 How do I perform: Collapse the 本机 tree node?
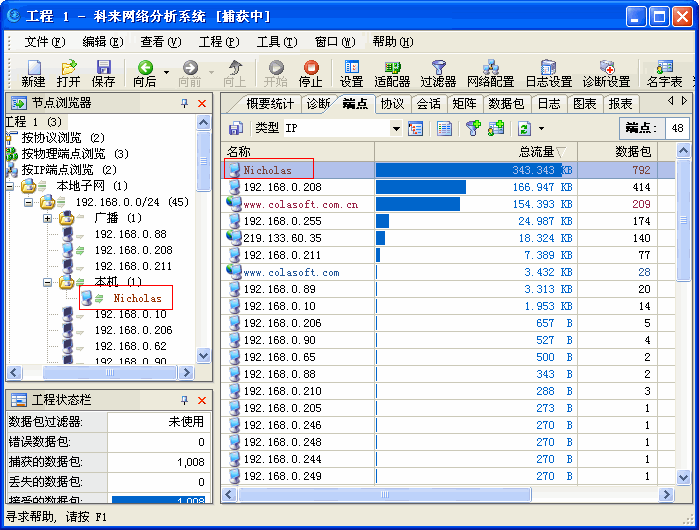[x=47, y=282]
